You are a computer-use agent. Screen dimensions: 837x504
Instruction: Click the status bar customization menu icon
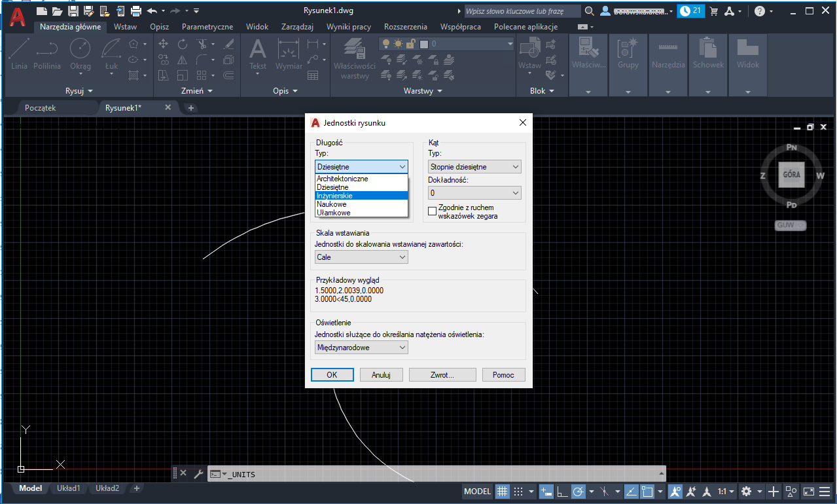(x=826, y=491)
